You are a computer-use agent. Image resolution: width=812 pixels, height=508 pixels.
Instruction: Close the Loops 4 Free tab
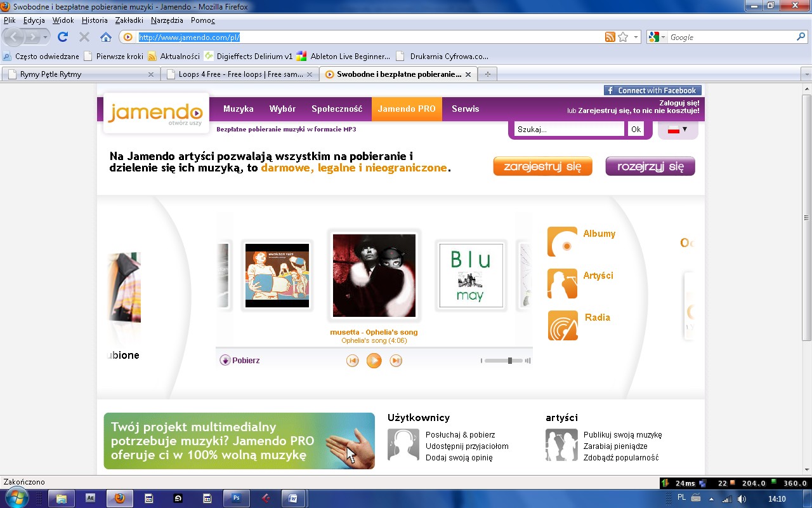pos(310,74)
